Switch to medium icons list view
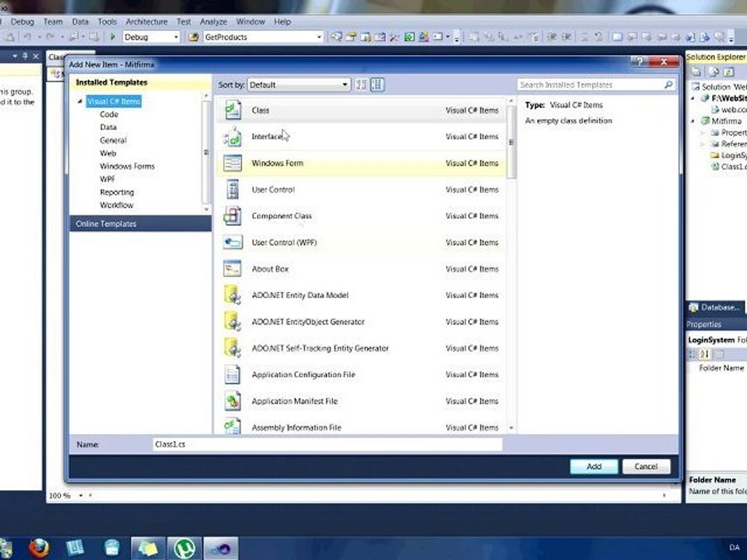 (x=377, y=85)
